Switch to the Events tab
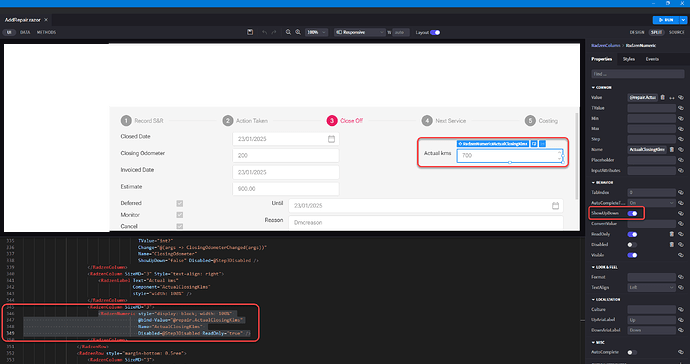Image resolution: width=690 pixels, height=364 pixels. coord(652,59)
